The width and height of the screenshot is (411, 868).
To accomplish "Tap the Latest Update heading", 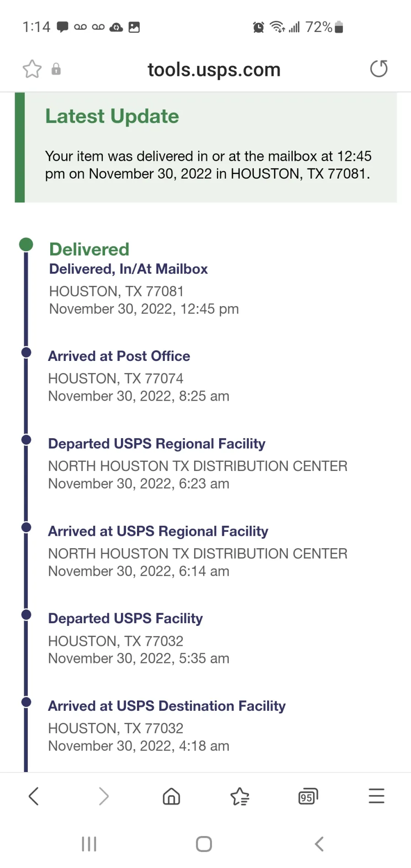I will pos(112,116).
